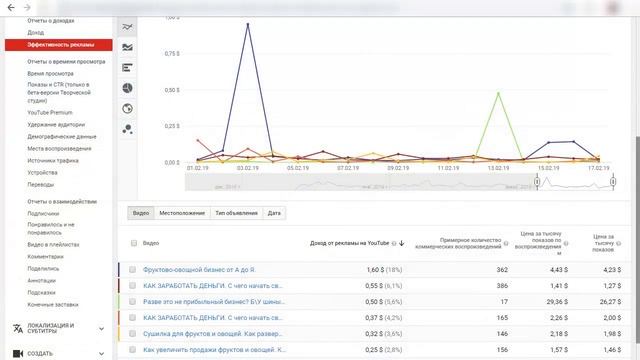Screen dimensions: 640x360
Task: Expand the Создать section chevron
Action: point(101,353)
